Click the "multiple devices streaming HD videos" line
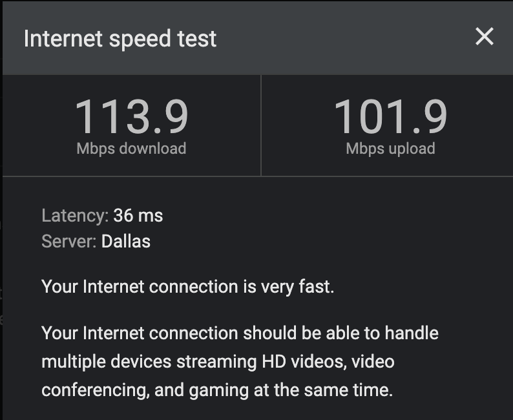Screen dimensions: 513x420 [x=194, y=362]
